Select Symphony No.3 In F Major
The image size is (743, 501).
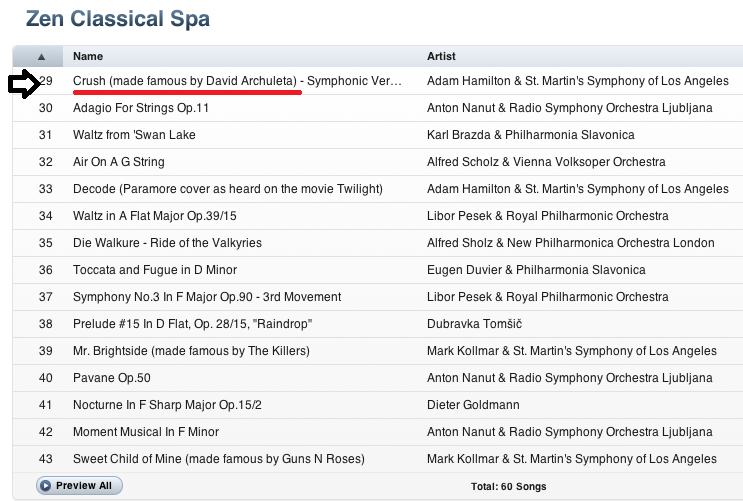coord(207,297)
